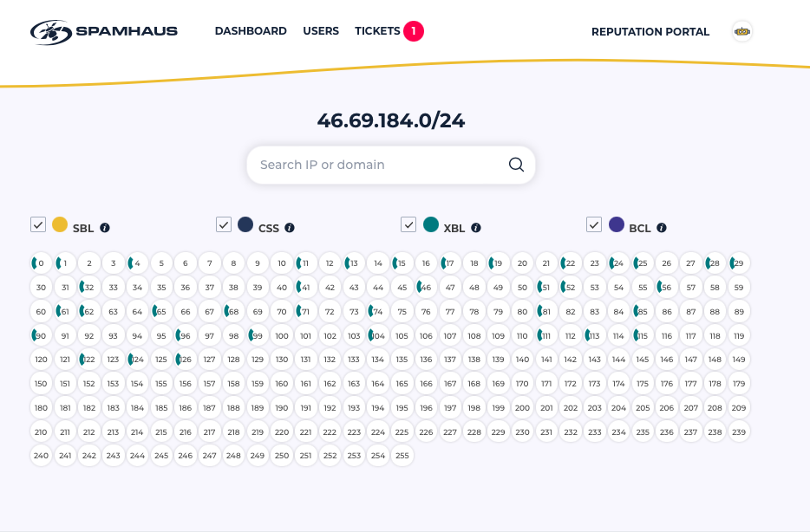Image resolution: width=810 pixels, height=532 pixels.
Task: Go to the Users page
Action: (321, 31)
